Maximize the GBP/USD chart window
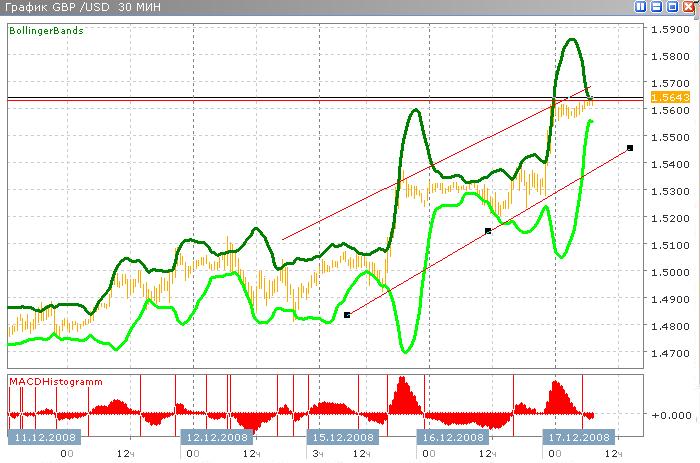 click(x=673, y=7)
